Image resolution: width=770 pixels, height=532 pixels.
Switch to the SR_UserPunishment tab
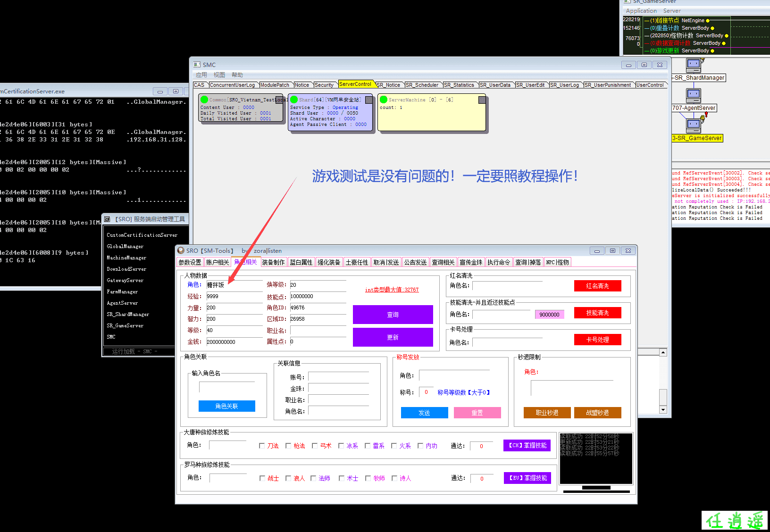click(x=608, y=85)
